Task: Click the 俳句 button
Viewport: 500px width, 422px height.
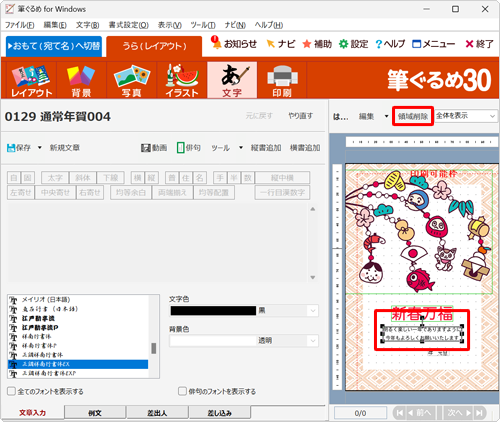Action: point(189,148)
